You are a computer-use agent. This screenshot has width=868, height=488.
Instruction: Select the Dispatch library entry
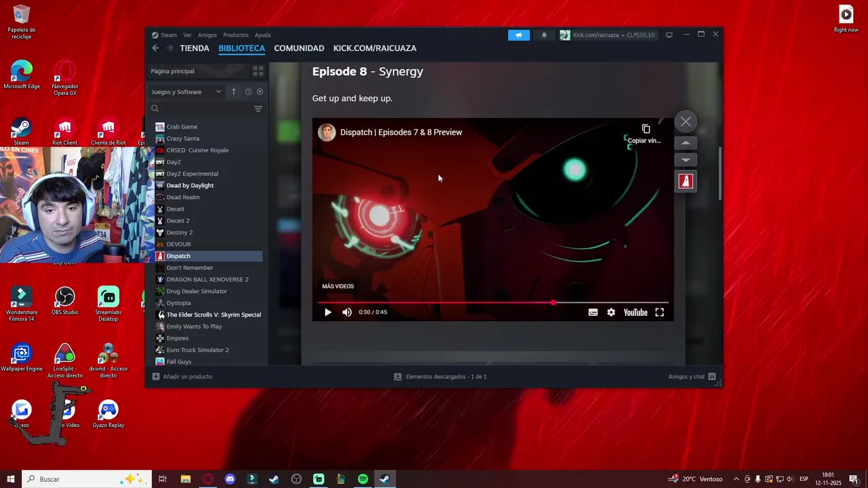click(208, 256)
